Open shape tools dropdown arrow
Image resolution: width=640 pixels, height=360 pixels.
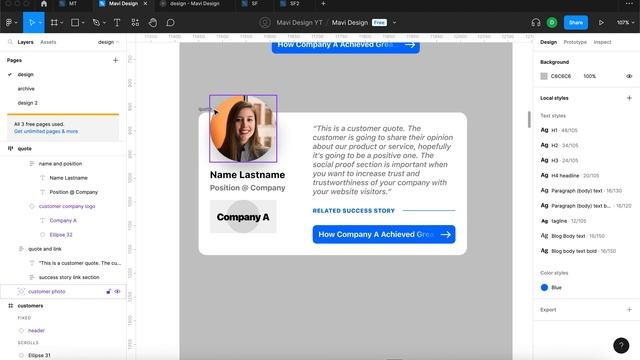click(x=83, y=23)
